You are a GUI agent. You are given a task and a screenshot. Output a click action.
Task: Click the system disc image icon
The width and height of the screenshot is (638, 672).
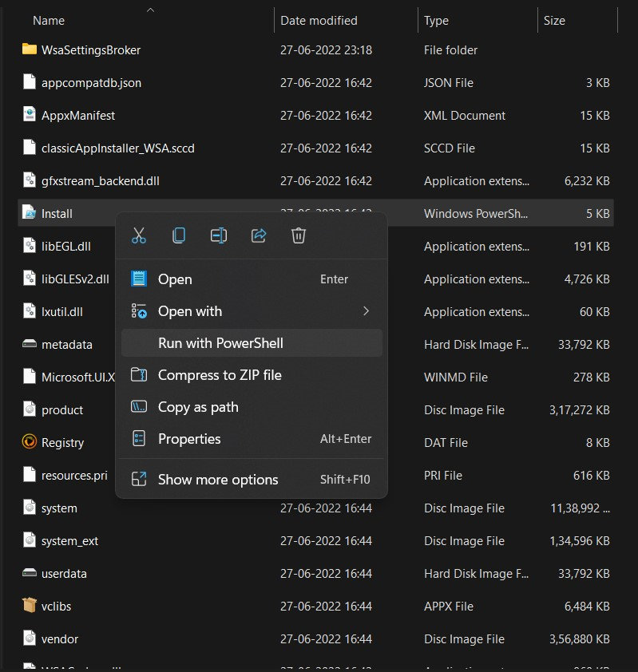(x=30, y=507)
